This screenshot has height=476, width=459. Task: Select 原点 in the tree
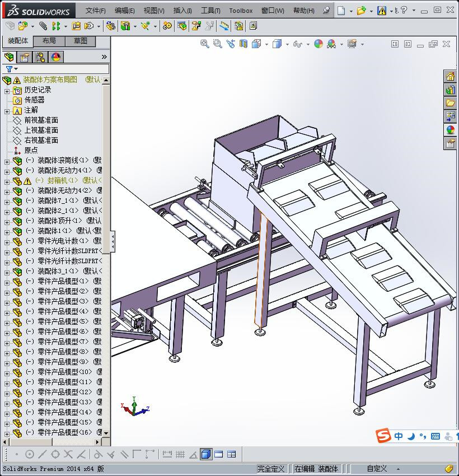31,150
